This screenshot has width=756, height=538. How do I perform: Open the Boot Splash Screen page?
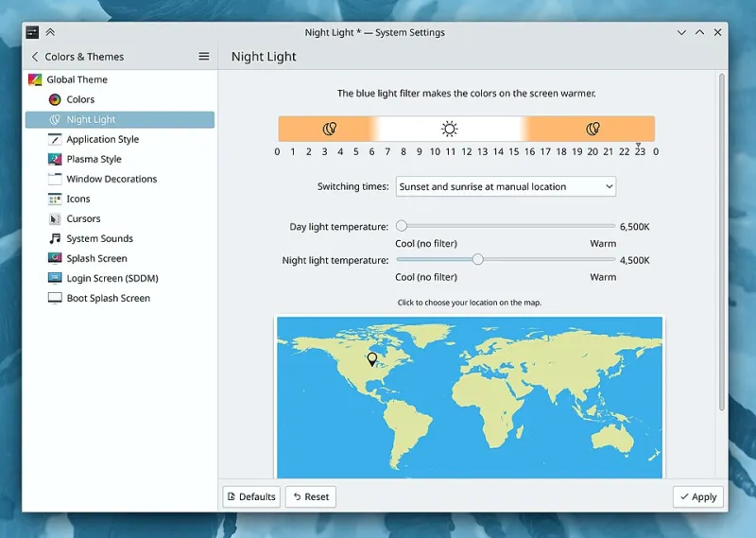tap(120, 298)
